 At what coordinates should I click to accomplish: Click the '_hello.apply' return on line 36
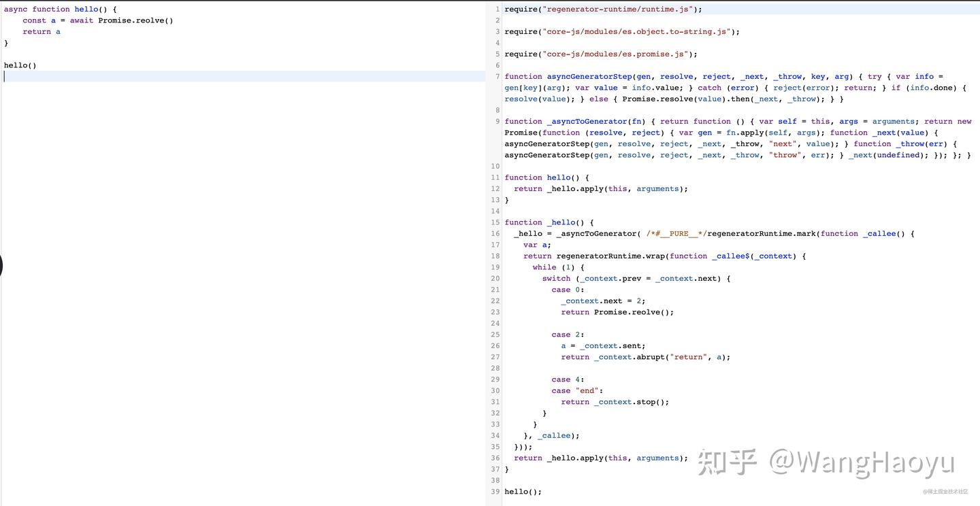[x=601, y=458]
